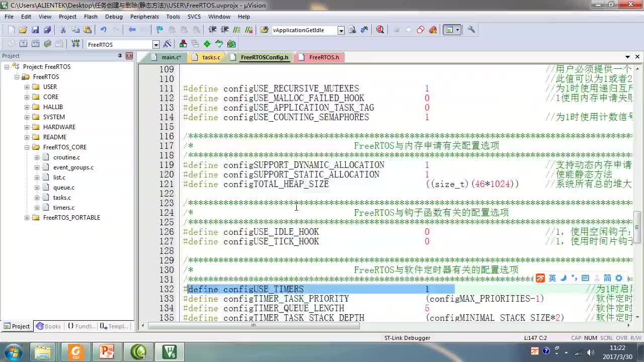Open the File menu

pyautogui.click(x=9, y=17)
